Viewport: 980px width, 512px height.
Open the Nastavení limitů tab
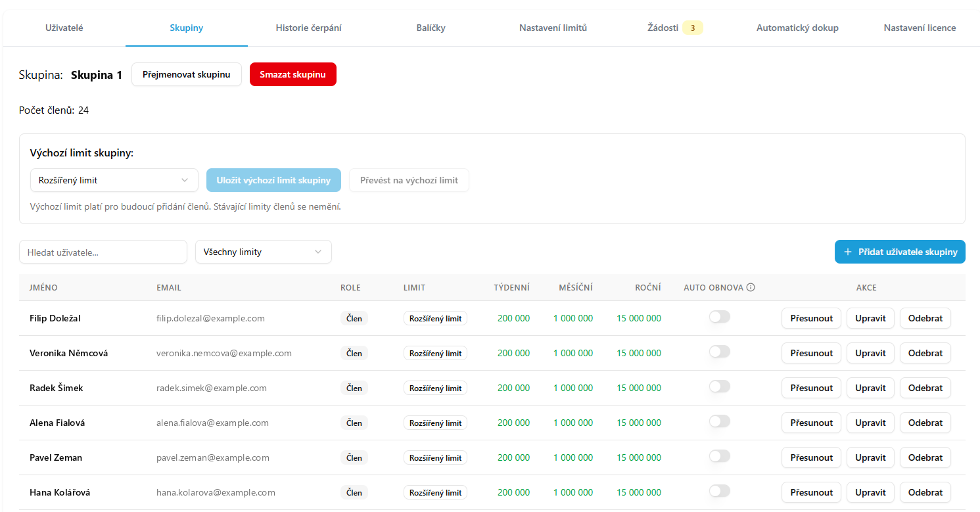[553, 28]
